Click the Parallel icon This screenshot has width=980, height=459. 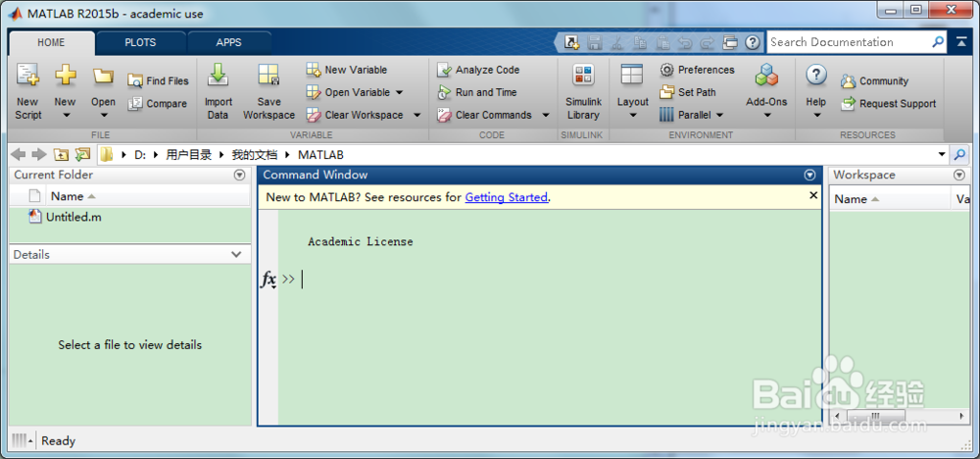[x=666, y=115]
